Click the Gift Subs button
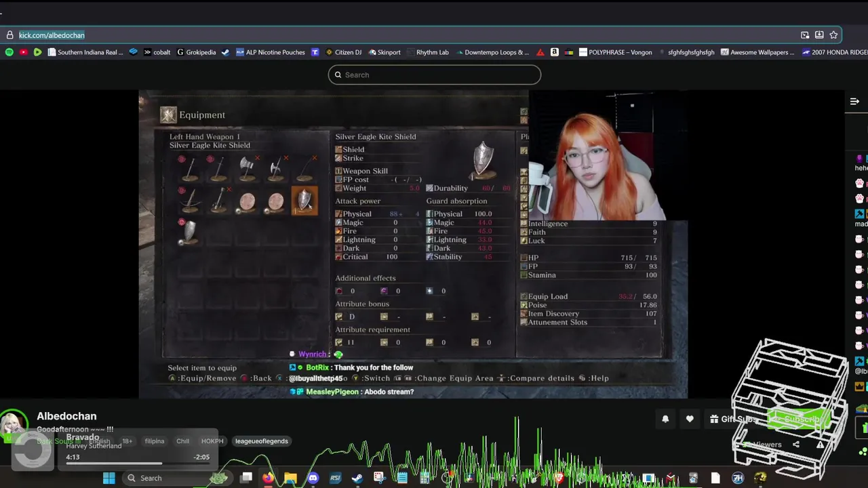 click(732, 420)
